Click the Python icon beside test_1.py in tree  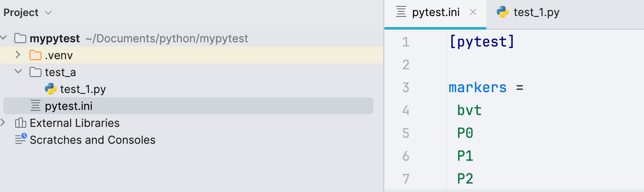point(51,89)
